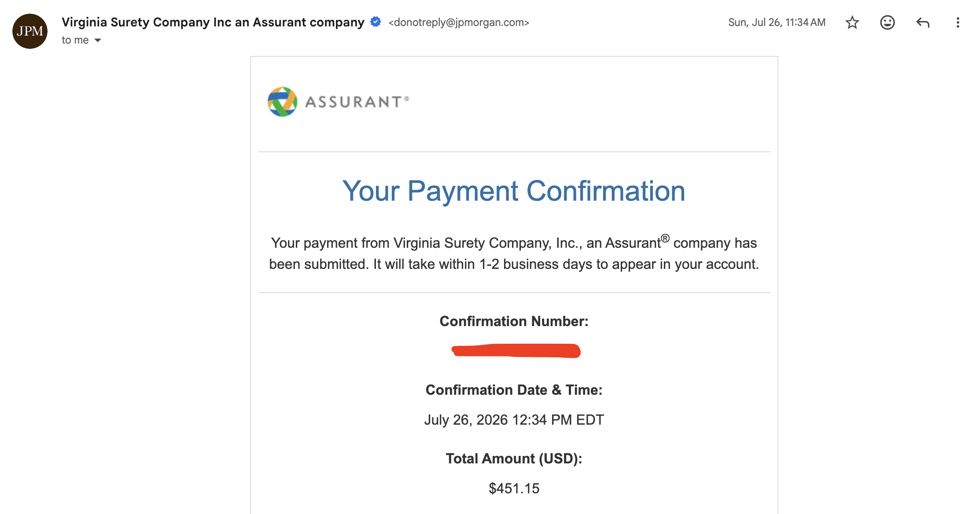Click the sender name Virginia Surety Company

[x=213, y=22]
